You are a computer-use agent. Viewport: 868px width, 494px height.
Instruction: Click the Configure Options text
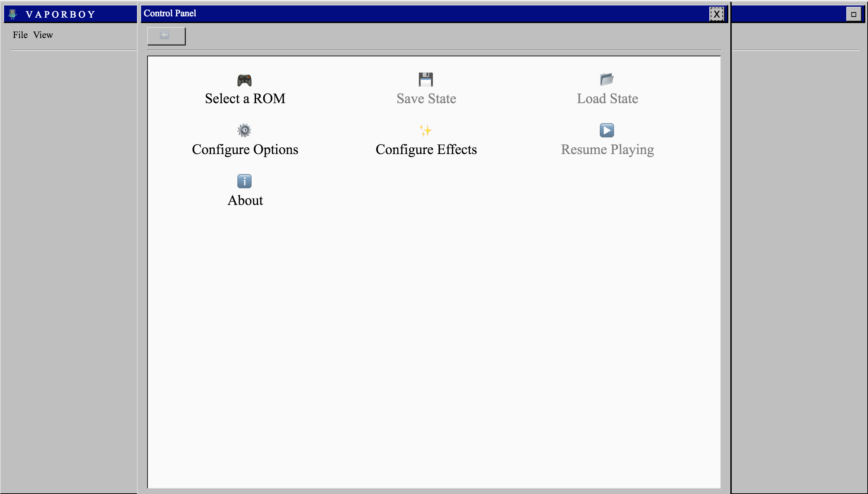[245, 149]
